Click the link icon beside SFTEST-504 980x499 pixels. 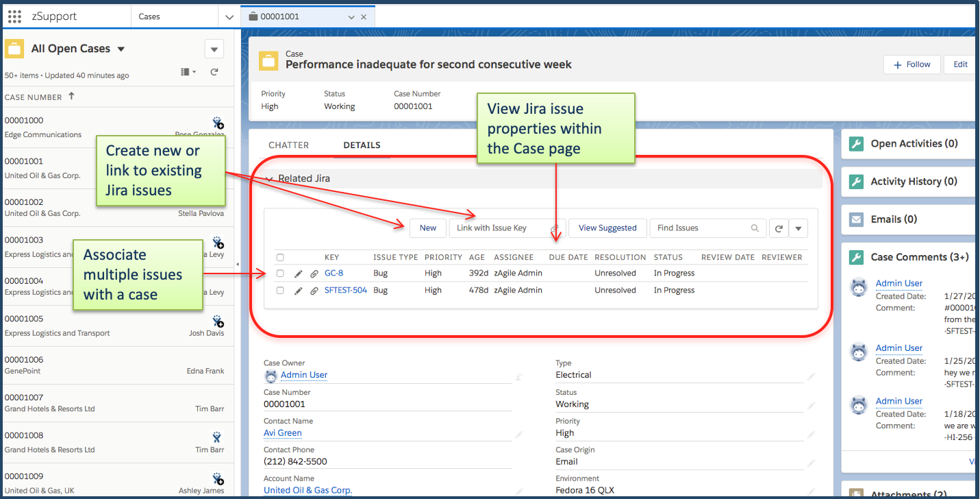click(314, 291)
